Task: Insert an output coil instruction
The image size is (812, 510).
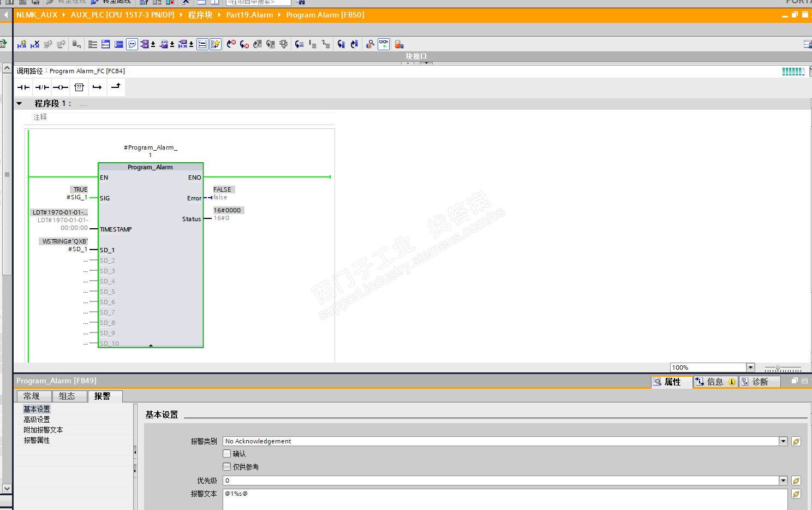Action: click(x=61, y=87)
